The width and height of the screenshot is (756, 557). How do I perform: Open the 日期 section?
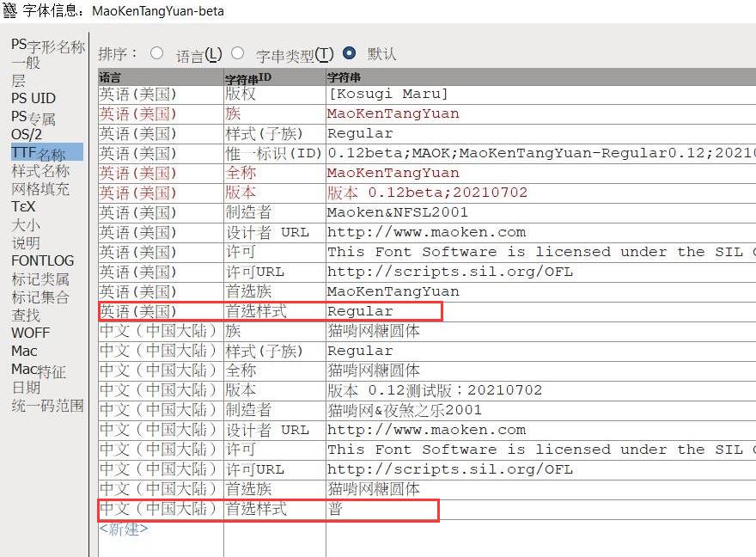click(x=26, y=388)
